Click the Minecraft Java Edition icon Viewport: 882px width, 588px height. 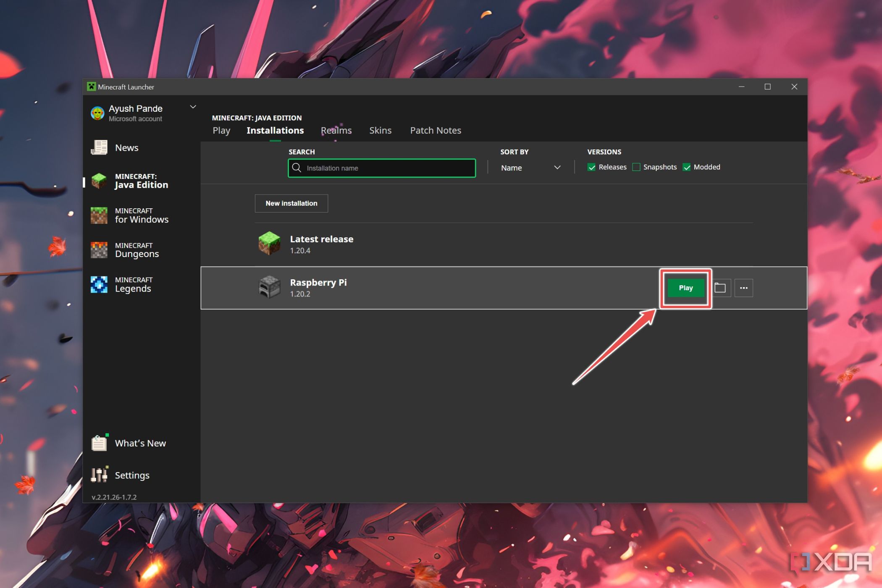[x=100, y=181]
